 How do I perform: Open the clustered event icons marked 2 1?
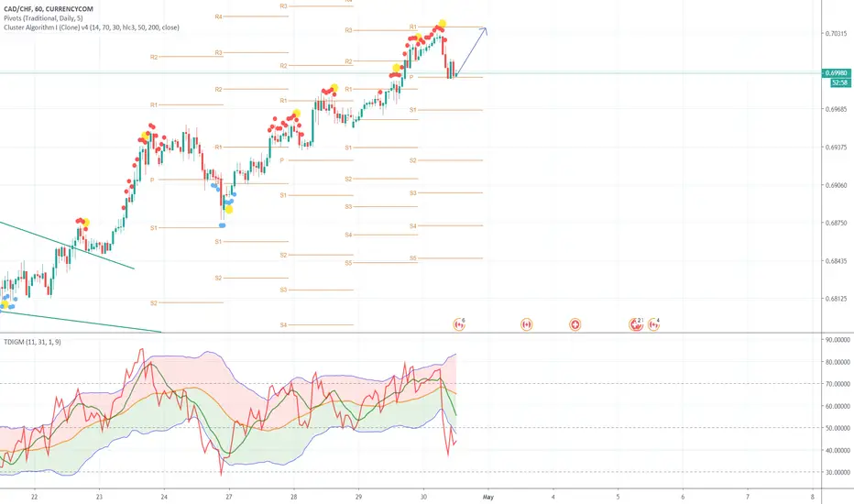(x=636, y=324)
